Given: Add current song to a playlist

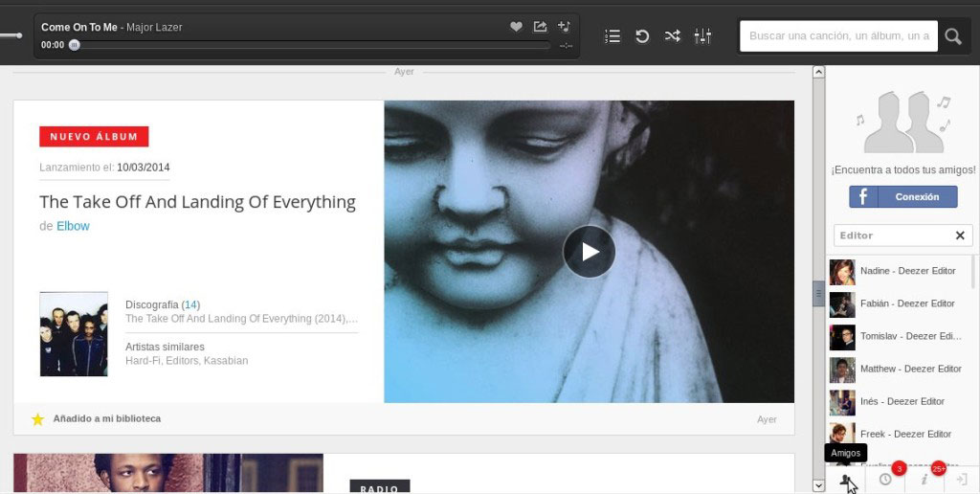Looking at the screenshot, I should coord(564,26).
